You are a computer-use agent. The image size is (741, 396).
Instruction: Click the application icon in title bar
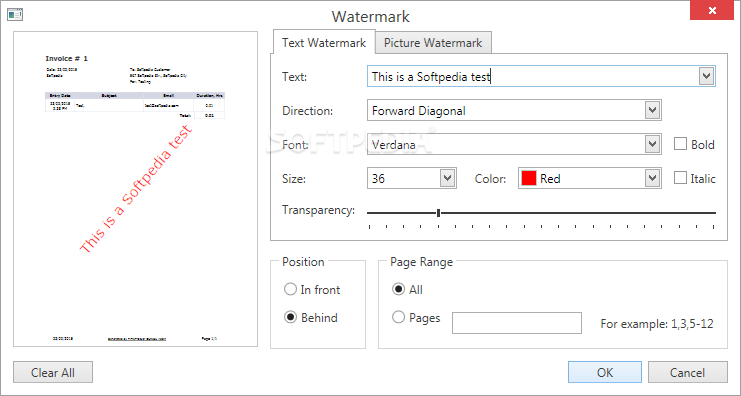[x=15, y=15]
